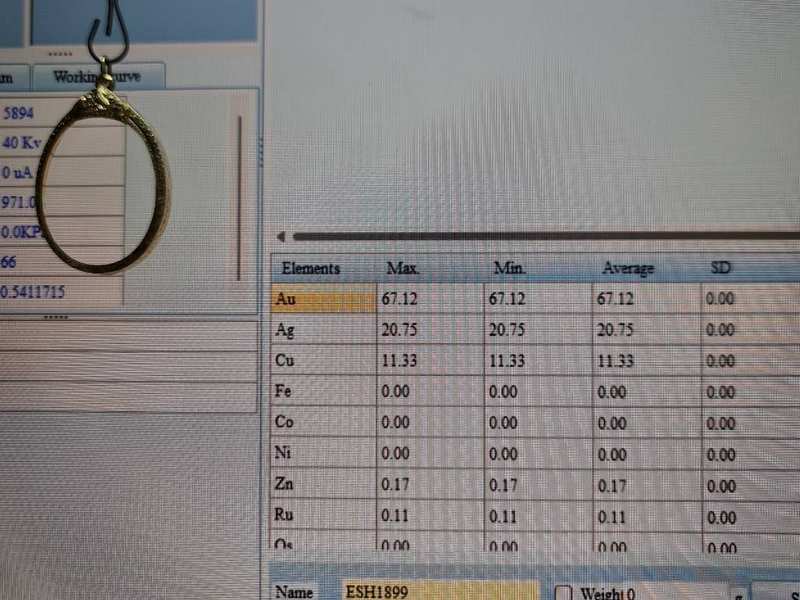800x600 pixels.
Task: Click the Average column header
Action: (x=628, y=268)
